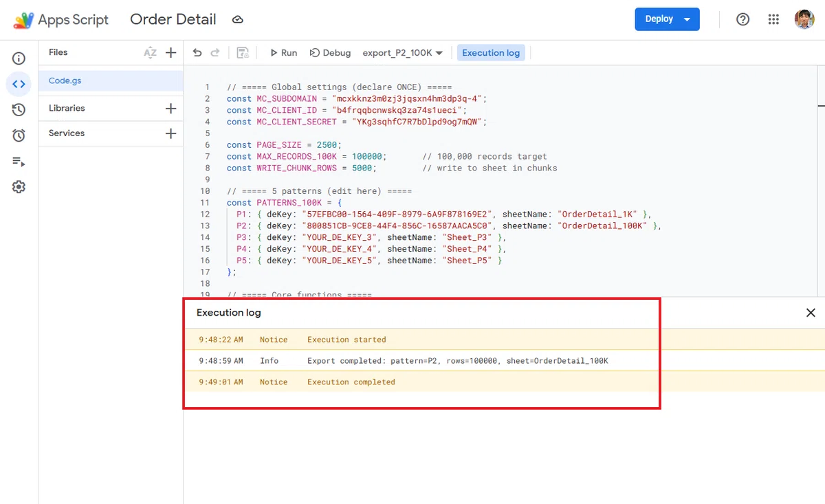Select the Editor code icon in sidebar
Screen dimensions: 825x504
click(19, 84)
